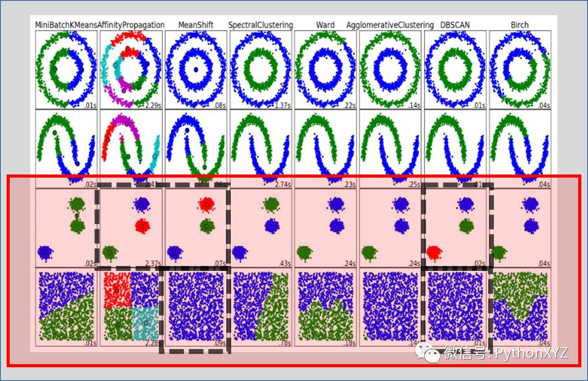Open the Birch concentric circles plot

(x=520, y=70)
